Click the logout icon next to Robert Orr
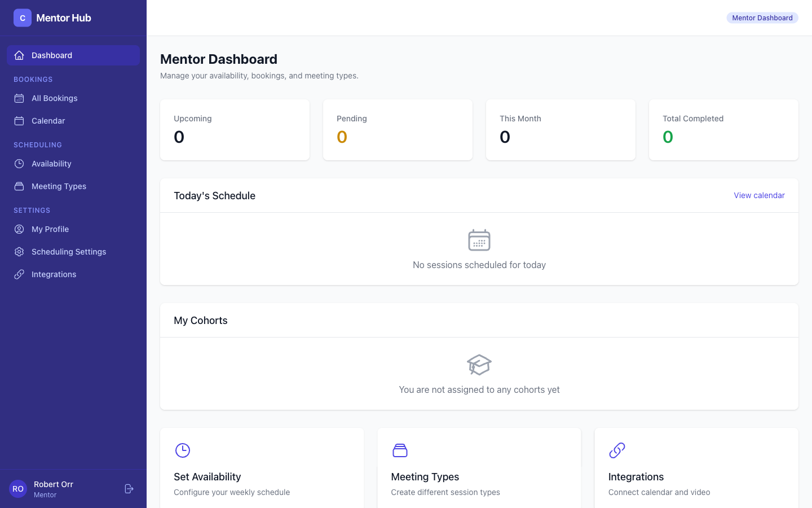Viewport: 812px width, 508px height. tap(129, 489)
